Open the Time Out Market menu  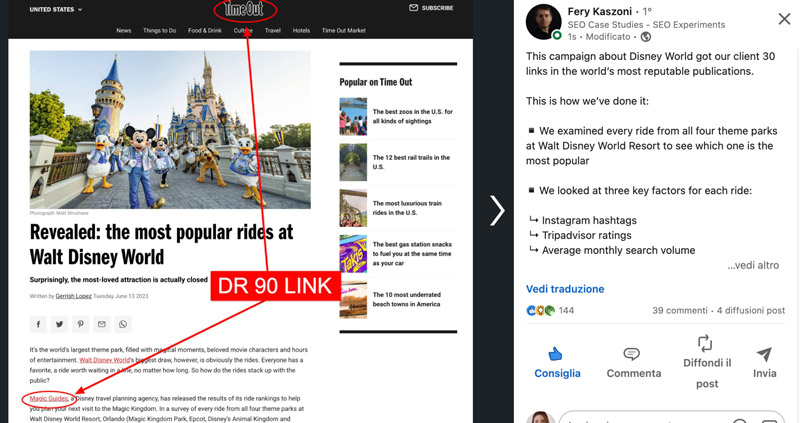point(343,31)
